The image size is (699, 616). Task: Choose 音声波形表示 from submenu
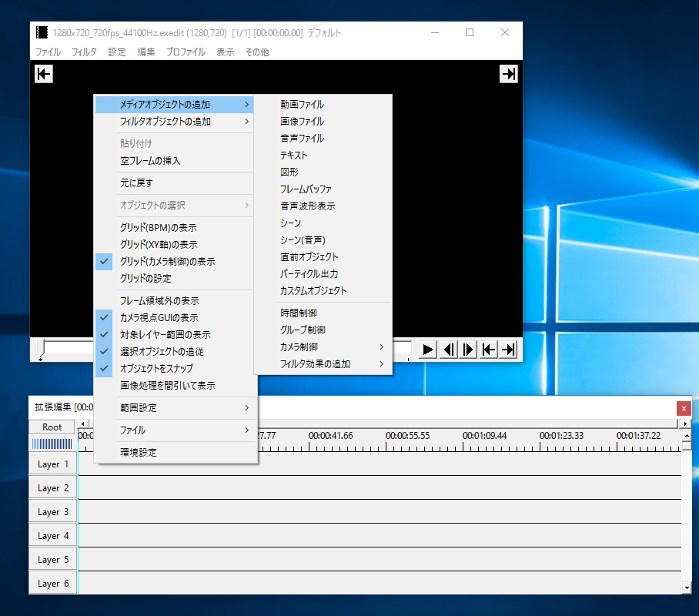(x=323, y=206)
